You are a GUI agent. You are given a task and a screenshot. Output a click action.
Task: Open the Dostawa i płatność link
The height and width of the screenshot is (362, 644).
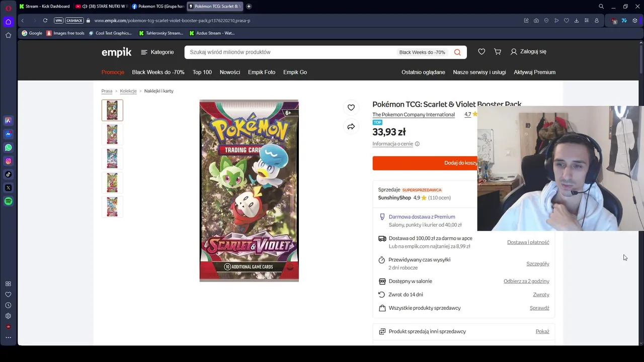coord(528,242)
